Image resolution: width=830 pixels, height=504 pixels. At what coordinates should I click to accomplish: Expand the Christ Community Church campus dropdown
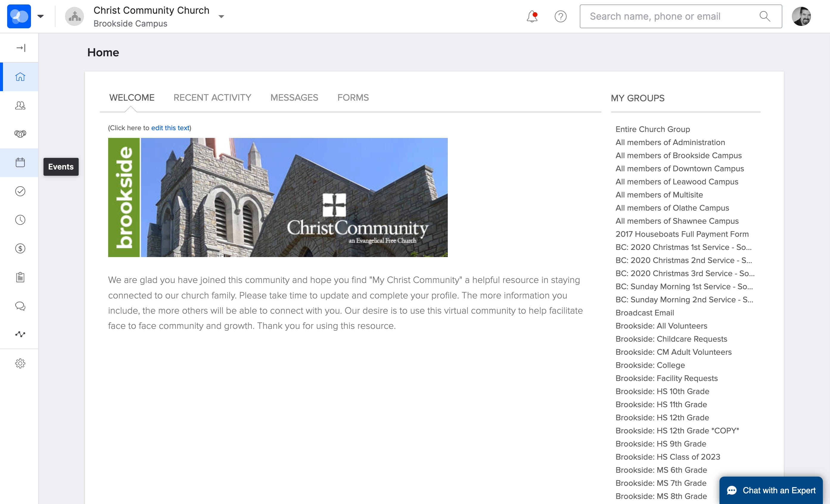click(221, 16)
